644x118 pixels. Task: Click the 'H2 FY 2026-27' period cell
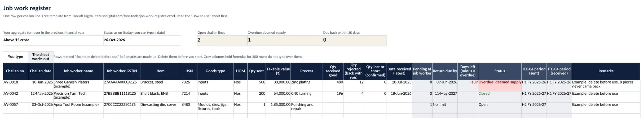click(x=534, y=108)
